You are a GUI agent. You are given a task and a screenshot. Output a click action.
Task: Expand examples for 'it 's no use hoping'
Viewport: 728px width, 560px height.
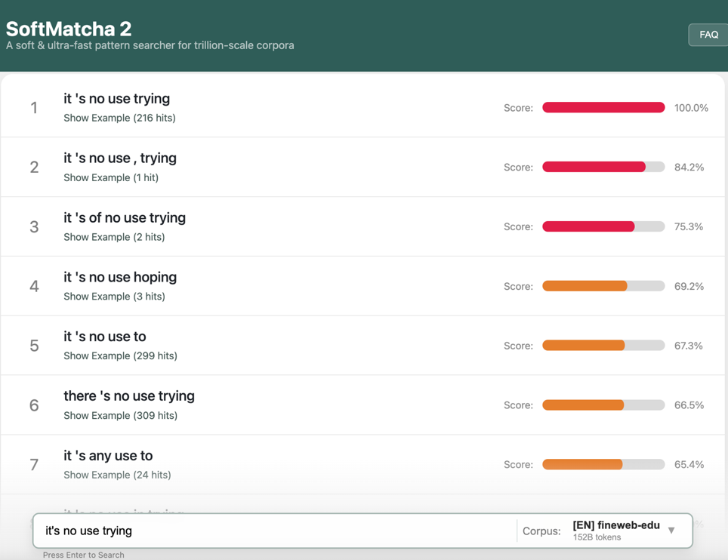pyautogui.click(x=114, y=297)
